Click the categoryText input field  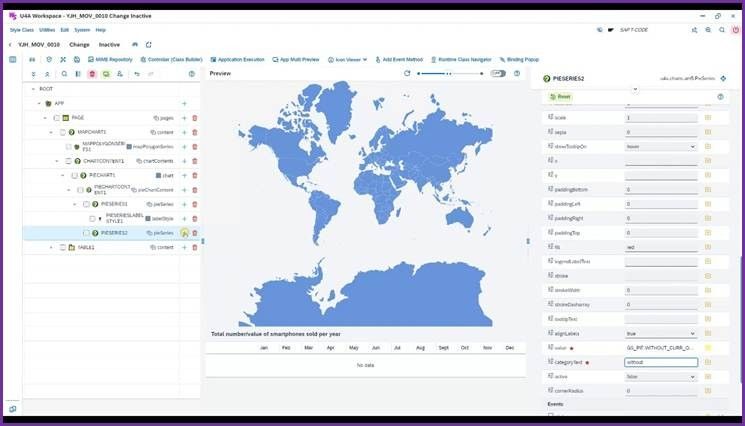click(661, 362)
